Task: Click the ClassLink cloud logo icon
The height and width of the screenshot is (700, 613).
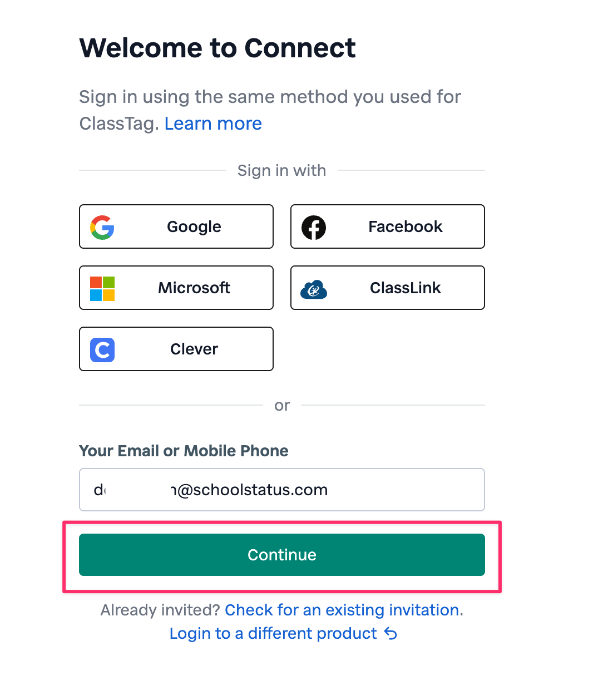Action: [314, 289]
